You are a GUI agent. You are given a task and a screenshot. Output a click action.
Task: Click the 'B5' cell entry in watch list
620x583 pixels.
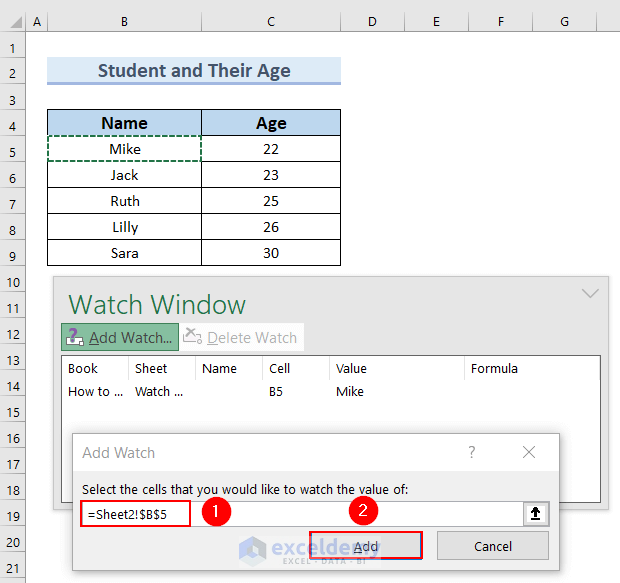tap(276, 392)
